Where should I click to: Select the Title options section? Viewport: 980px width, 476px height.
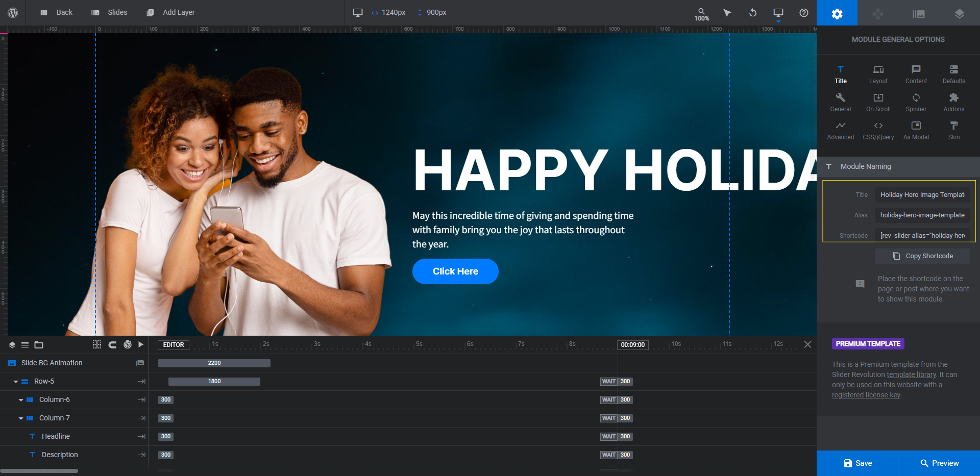pos(841,74)
